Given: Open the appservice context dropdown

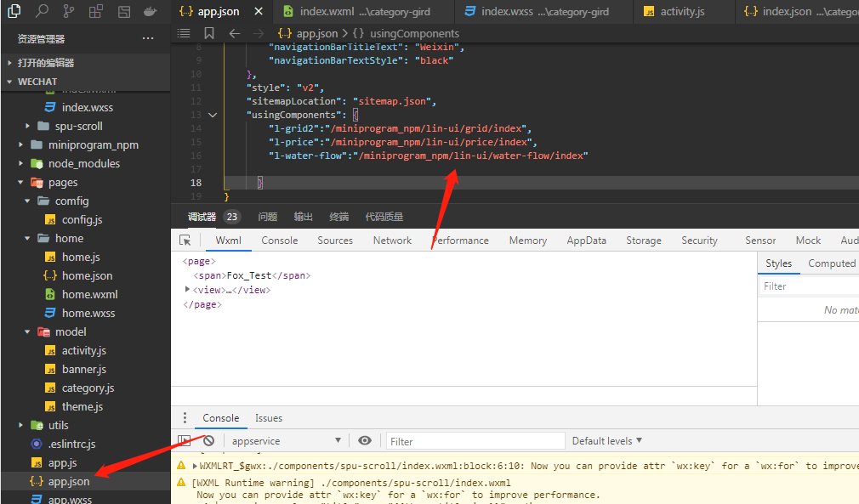Looking at the screenshot, I should 286,440.
